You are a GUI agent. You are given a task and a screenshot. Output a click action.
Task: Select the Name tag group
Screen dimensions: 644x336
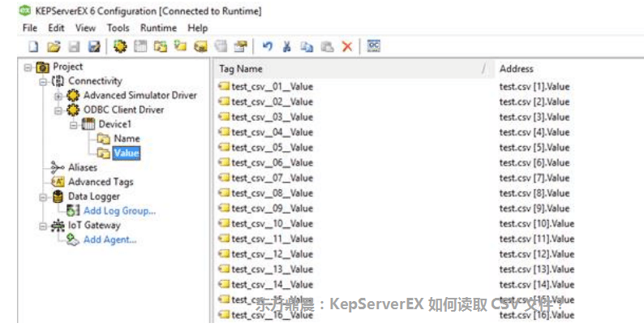127,139
